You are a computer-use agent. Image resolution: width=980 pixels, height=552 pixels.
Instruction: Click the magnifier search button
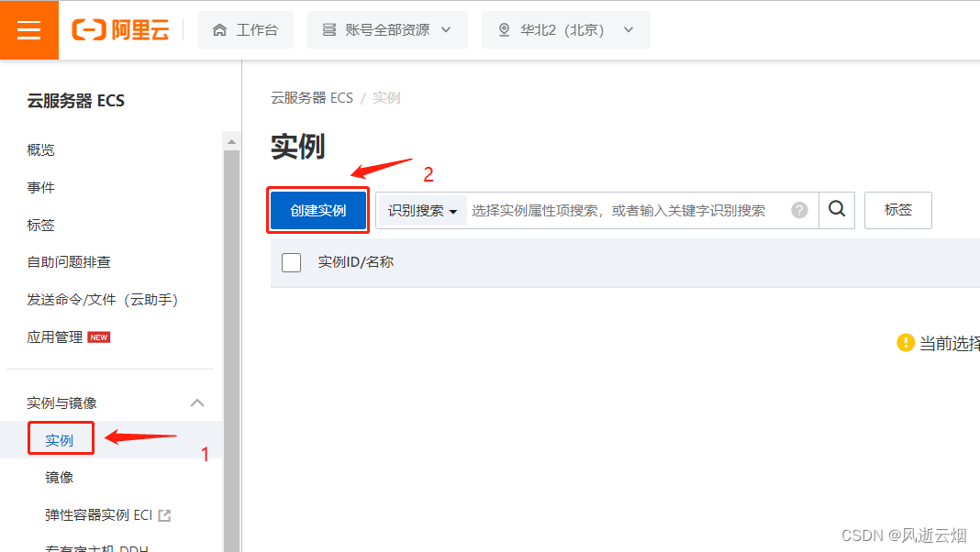[837, 210]
